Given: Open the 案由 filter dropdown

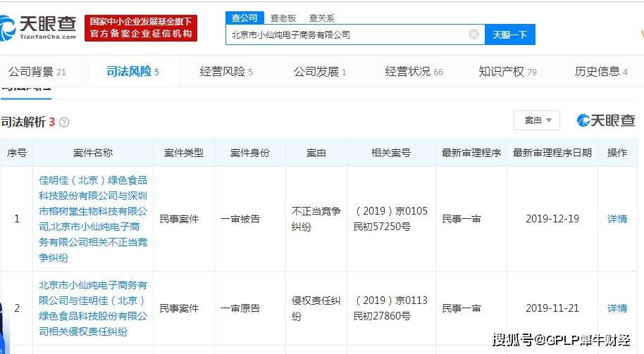Looking at the screenshot, I should pyautogui.click(x=536, y=120).
